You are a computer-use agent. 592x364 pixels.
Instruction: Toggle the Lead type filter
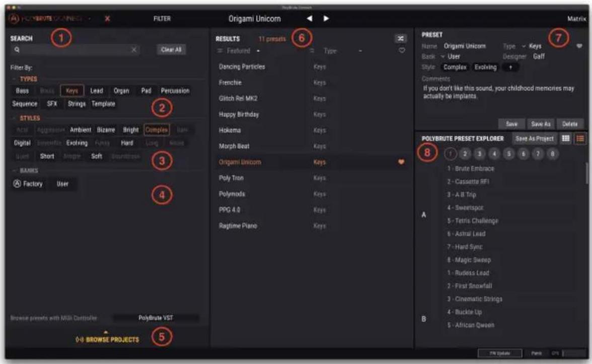[97, 91]
